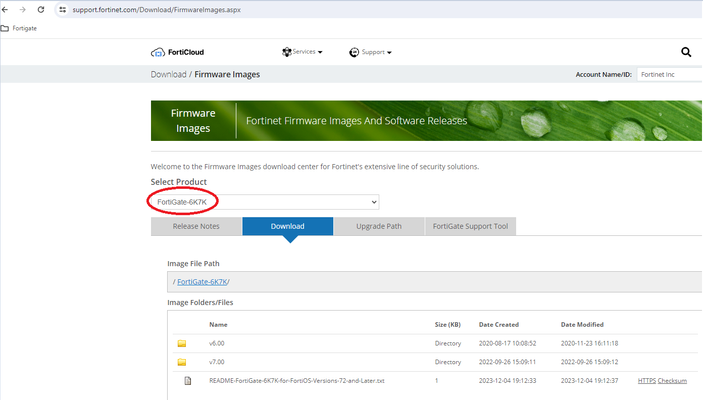This screenshot has width=703, height=400.
Task: Click the Size (KB) column header
Action: point(447,325)
